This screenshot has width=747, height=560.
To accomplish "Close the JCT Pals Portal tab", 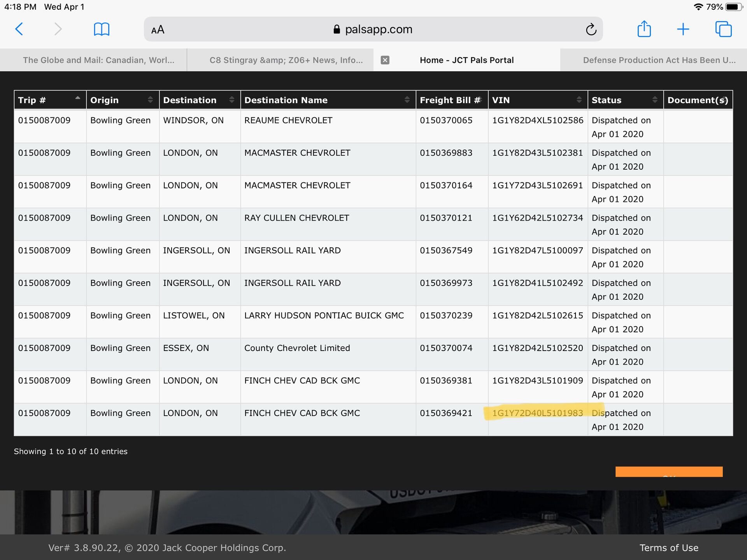I will [x=385, y=60].
